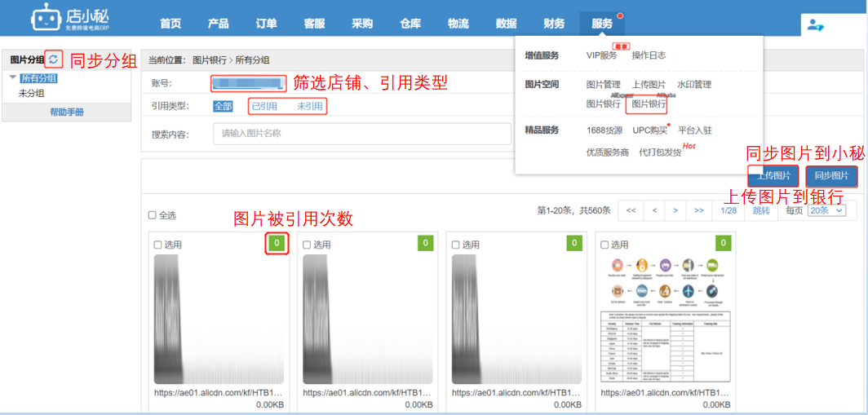Image resolution: width=868 pixels, height=415 pixels.
Task: Open the per-page 20条 dropdown
Action: pyautogui.click(x=826, y=210)
